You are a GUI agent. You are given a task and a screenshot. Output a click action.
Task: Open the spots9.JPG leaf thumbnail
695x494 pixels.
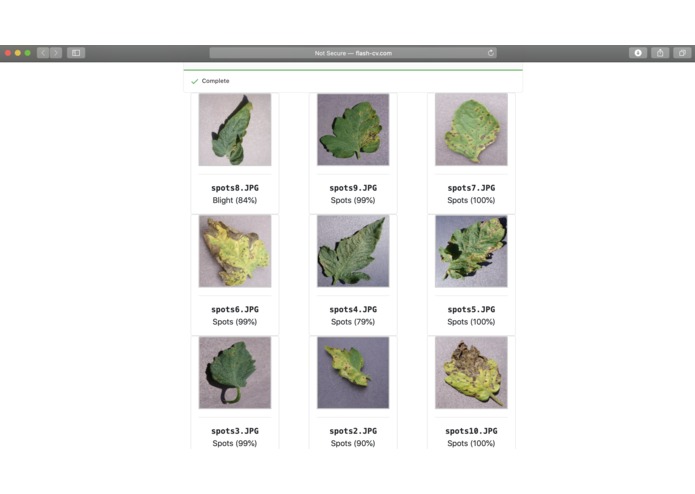click(x=353, y=129)
